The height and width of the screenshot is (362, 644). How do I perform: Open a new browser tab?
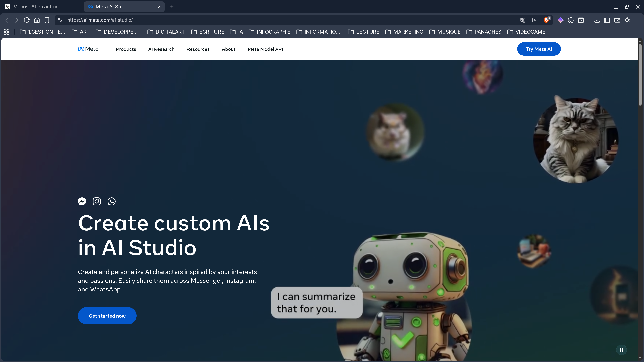(x=172, y=7)
